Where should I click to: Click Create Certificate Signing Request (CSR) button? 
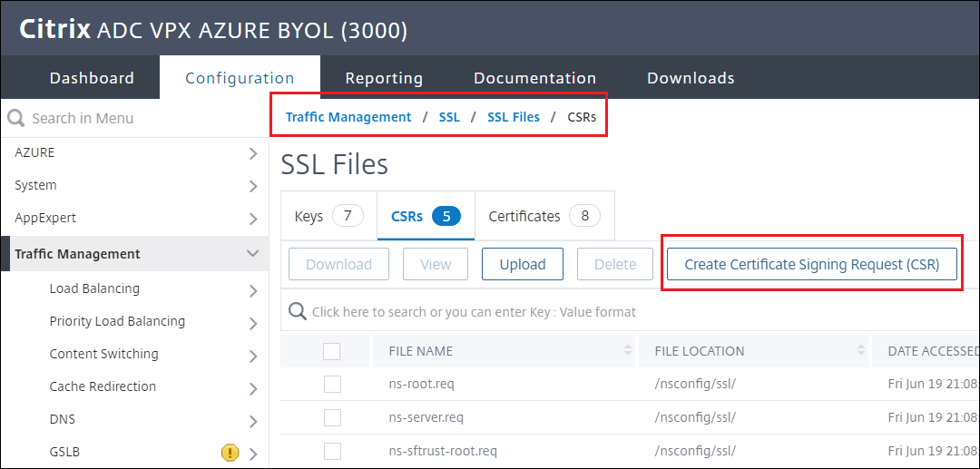click(811, 264)
